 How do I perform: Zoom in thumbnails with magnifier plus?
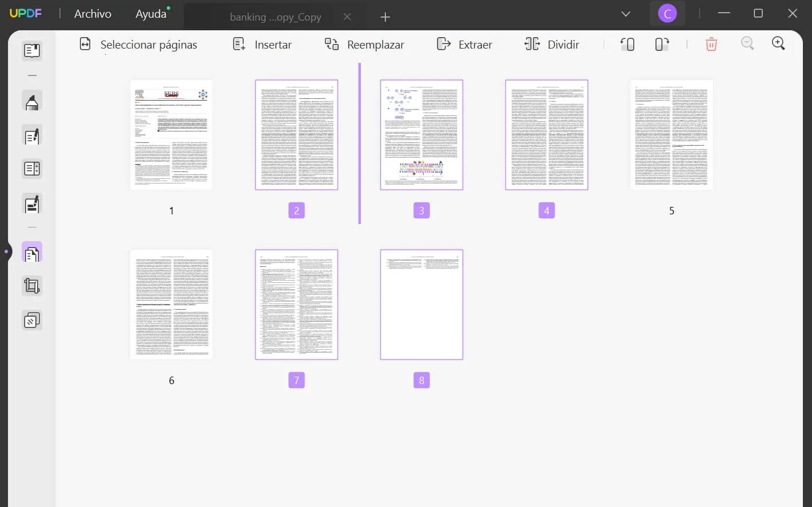tap(778, 43)
